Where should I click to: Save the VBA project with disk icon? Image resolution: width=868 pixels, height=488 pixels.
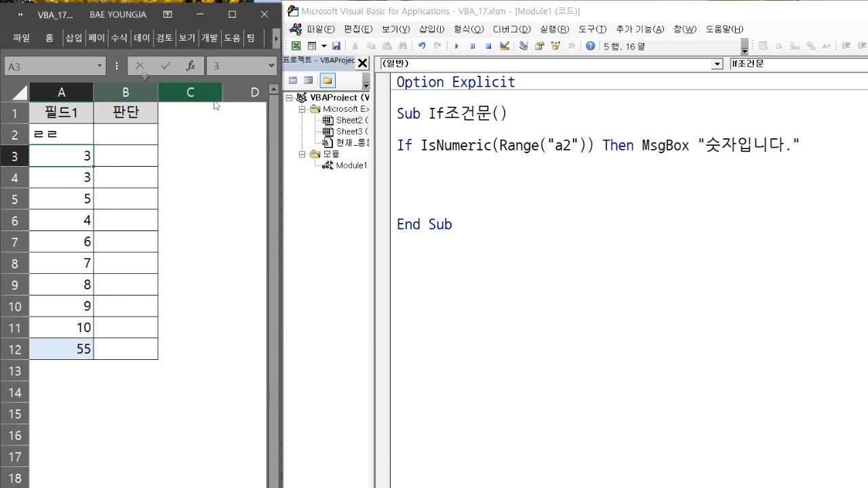coord(336,46)
